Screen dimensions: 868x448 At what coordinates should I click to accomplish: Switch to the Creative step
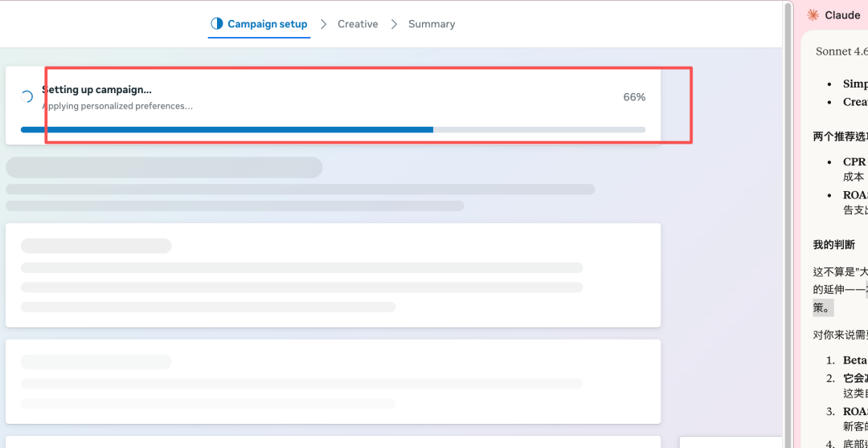[x=358, y=24]
